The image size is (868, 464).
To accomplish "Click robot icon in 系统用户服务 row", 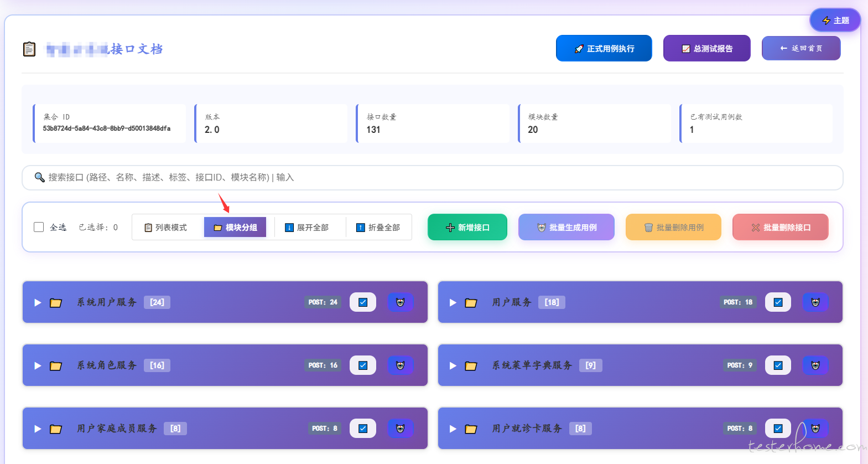I will coord(400,302).
